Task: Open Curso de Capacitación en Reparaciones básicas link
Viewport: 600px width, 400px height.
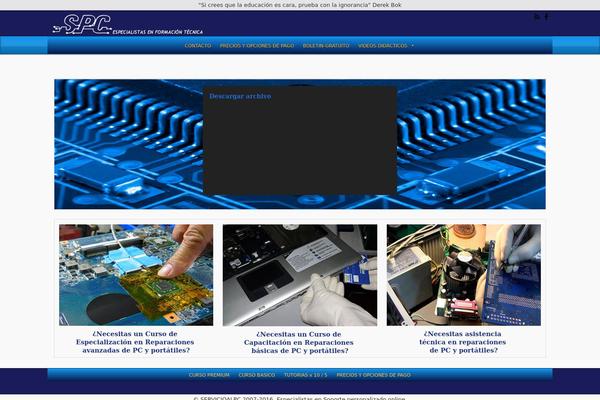Action: coord(299,342)
